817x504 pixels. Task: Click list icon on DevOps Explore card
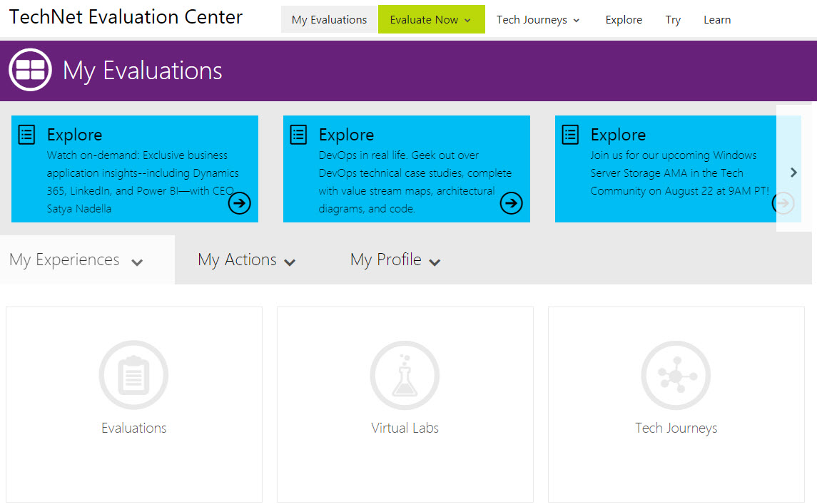[x=298, y=135]
